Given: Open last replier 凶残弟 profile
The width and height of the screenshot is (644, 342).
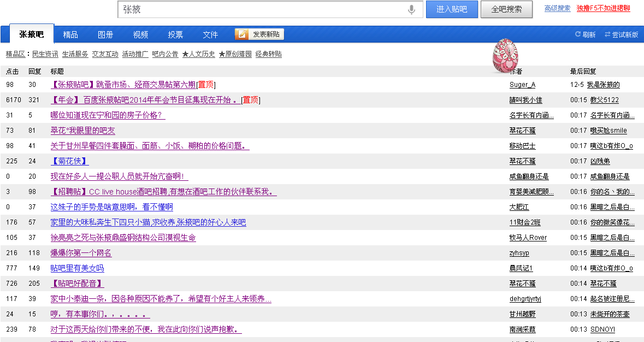Looking at the screenshot, I should click(600, 161).
